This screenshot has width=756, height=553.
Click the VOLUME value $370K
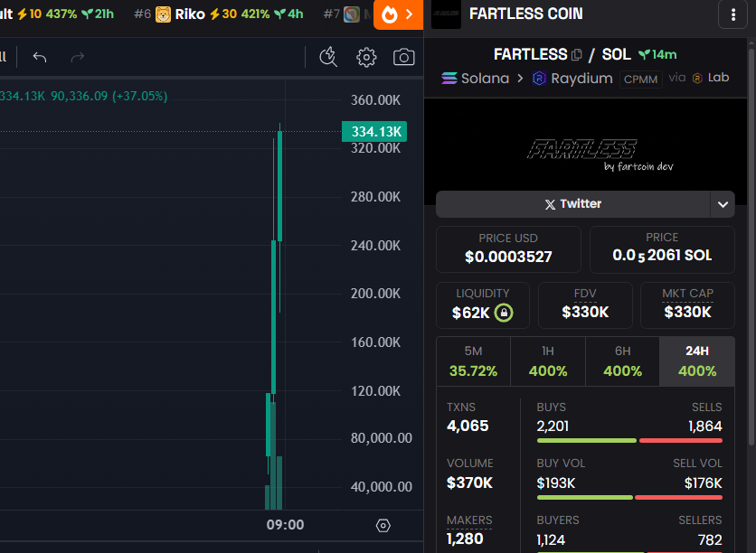point(469,483)
